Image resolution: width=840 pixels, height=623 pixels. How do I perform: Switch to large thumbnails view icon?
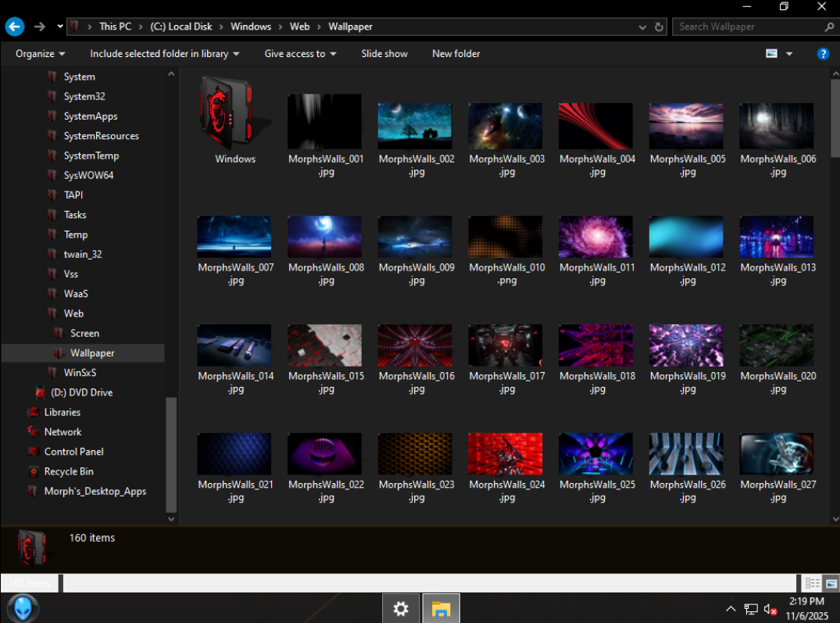(831, 583)
